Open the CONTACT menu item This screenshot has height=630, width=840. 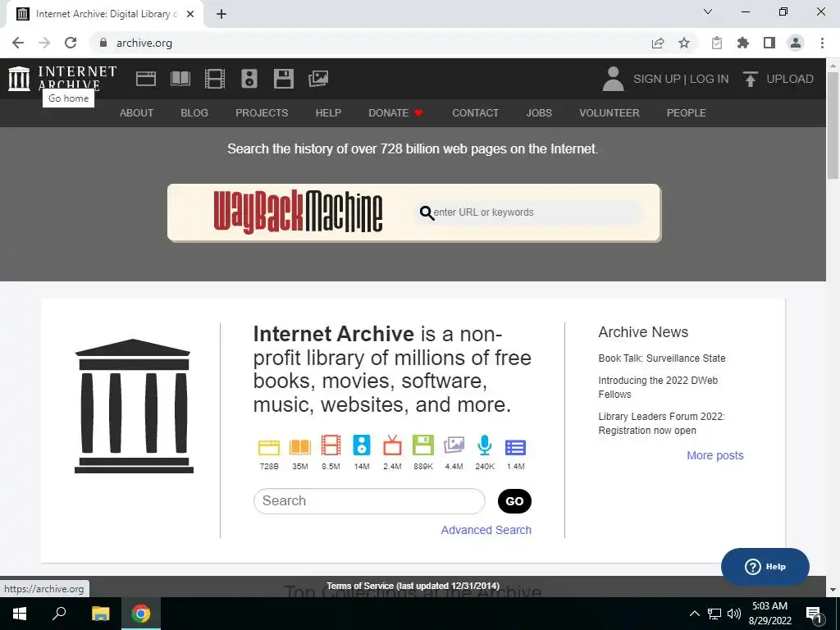pos(475,113)
